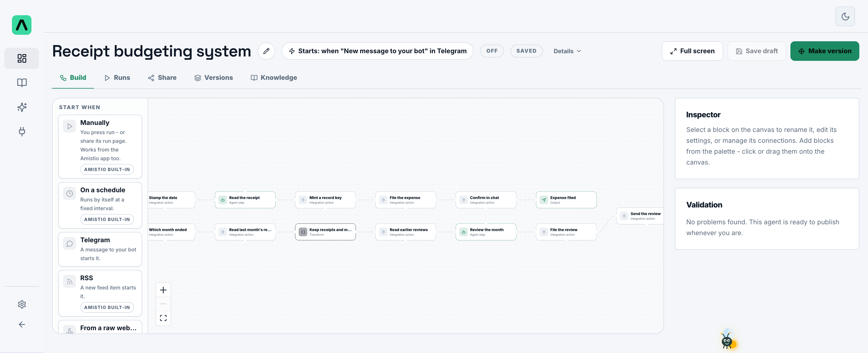Click the File the expense plug icon
The image size is (868, 353).
point(383,200)
